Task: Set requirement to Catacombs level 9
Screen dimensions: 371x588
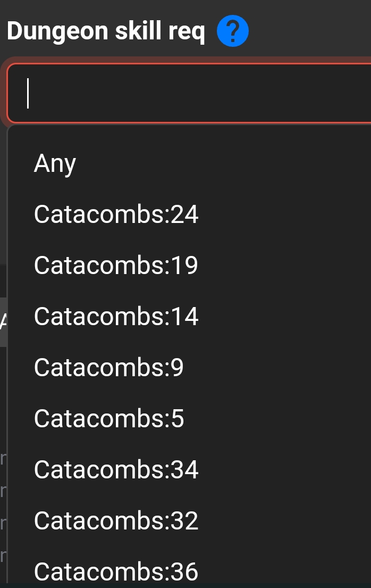Action: (108, 368)
